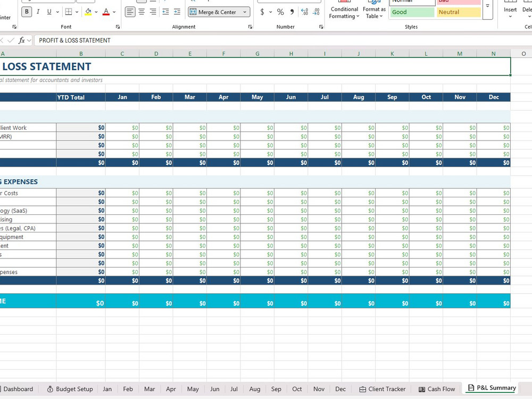The width and height of the screenshot is (532, 399).
Task: Switch to Cash Flow sheet tab
Action: 437,389
